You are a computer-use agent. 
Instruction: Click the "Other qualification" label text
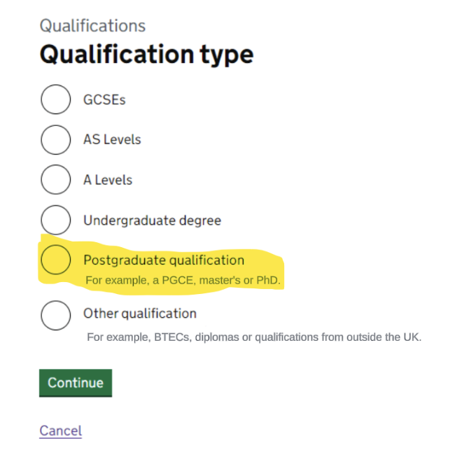tap(139, 314)
